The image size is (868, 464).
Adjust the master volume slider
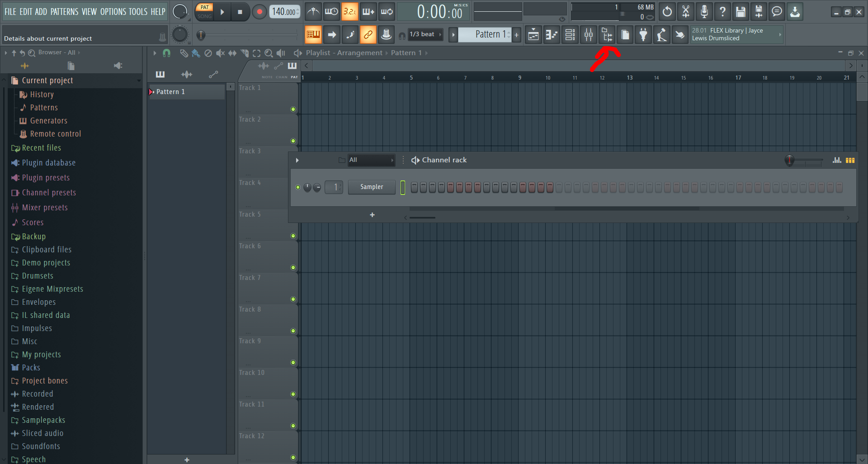[x=200, y=34]
